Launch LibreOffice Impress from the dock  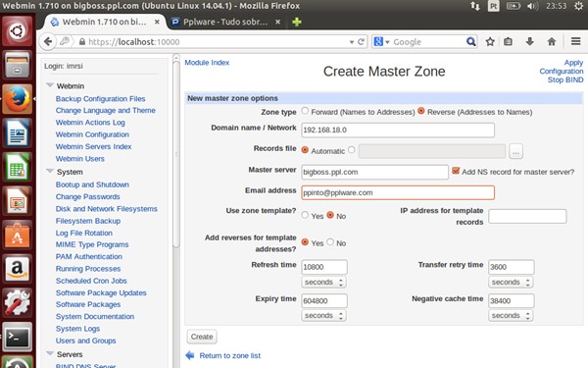click(17, 200)
